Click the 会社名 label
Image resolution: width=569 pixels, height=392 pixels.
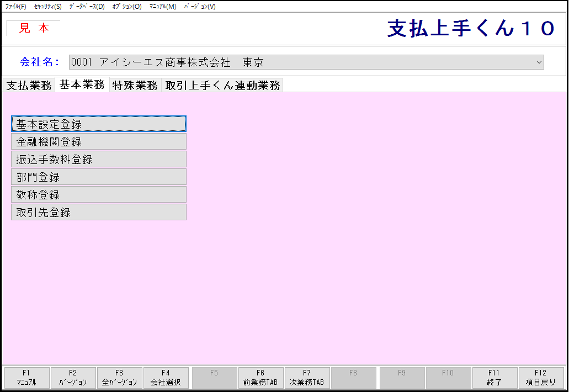pyautogui.click(x=39, y=62)
